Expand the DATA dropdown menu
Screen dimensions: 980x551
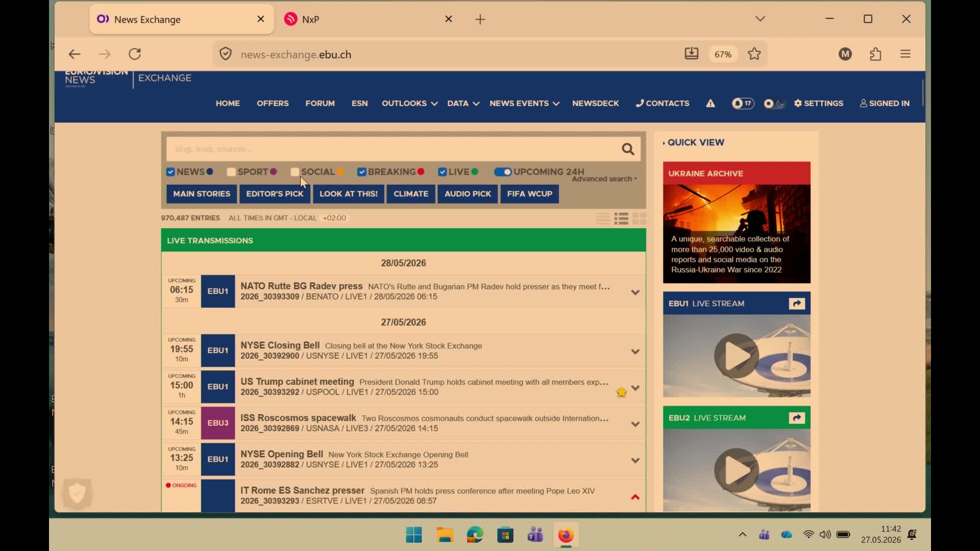463,104
